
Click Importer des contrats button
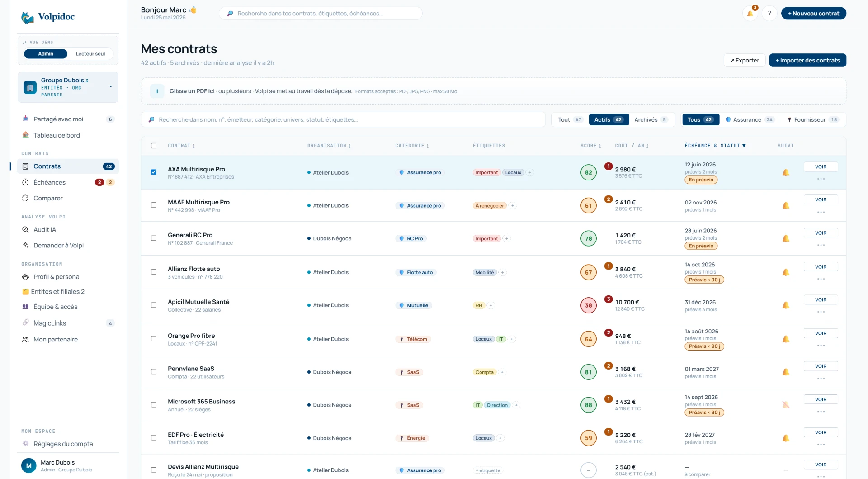tap(807, 60)
